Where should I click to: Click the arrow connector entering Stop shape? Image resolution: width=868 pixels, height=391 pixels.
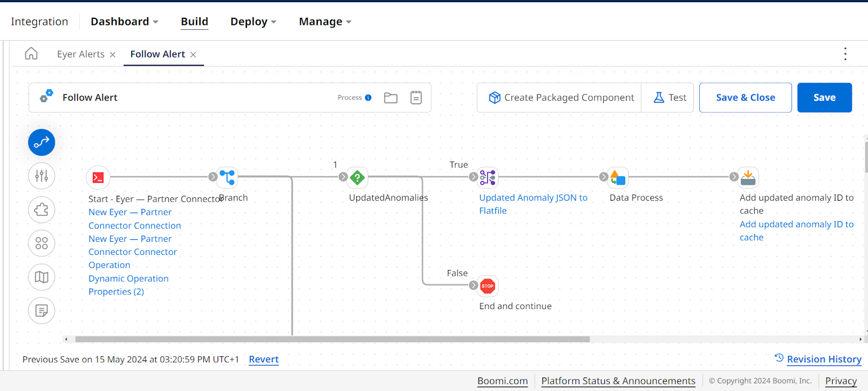pos(474,285)
